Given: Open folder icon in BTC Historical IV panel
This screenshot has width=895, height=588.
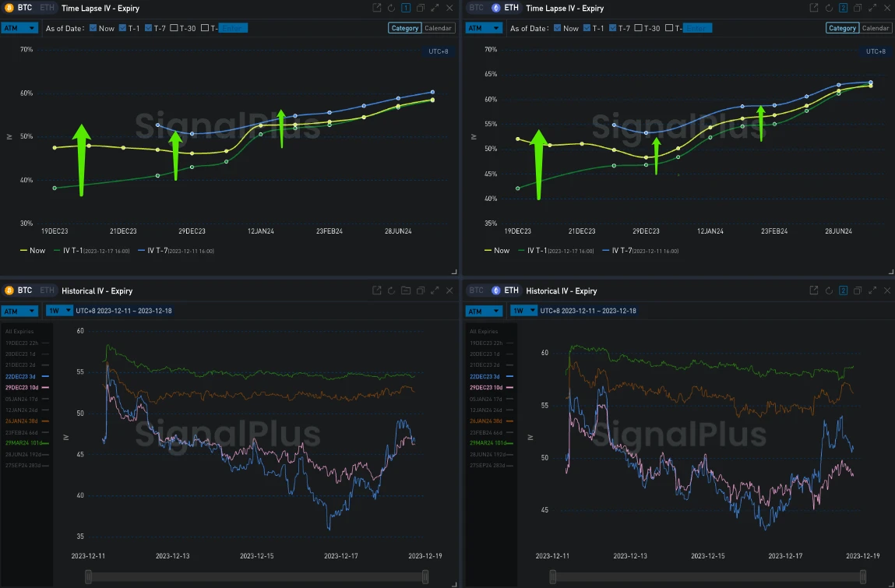Looking at the screenshot, I should (x=406, y=290).
